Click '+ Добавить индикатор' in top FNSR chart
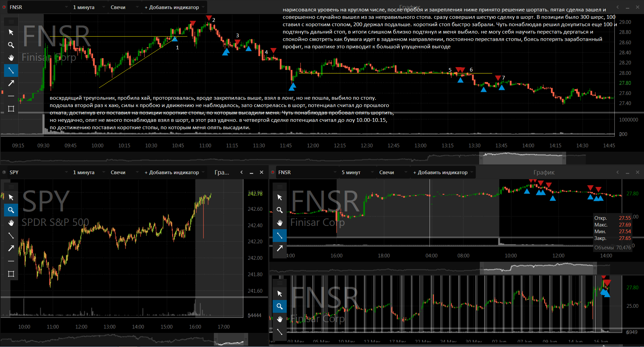644x347 pixels. [174, 7]
